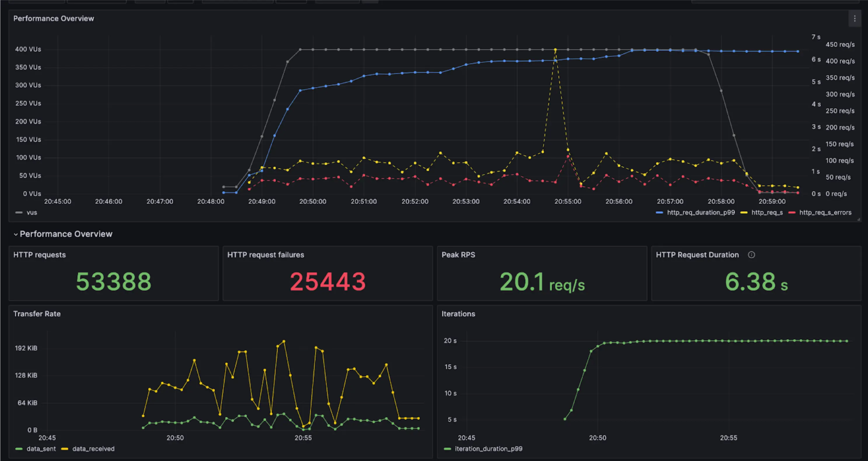Click the 400 VUs y-axis label
This screenshot has width=868, height=461.
(28, 49)
